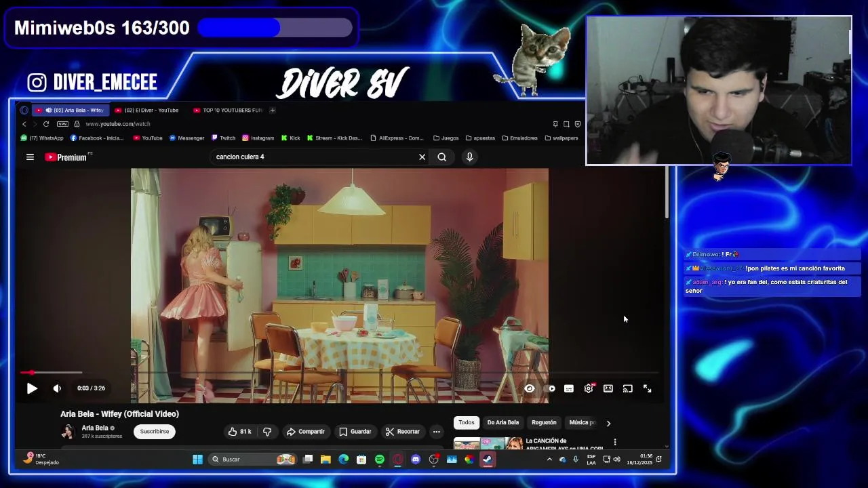Subscribe with Suscribirse button
The width and height of the screenshot is (868, 488).
click(x=155, y=431)
